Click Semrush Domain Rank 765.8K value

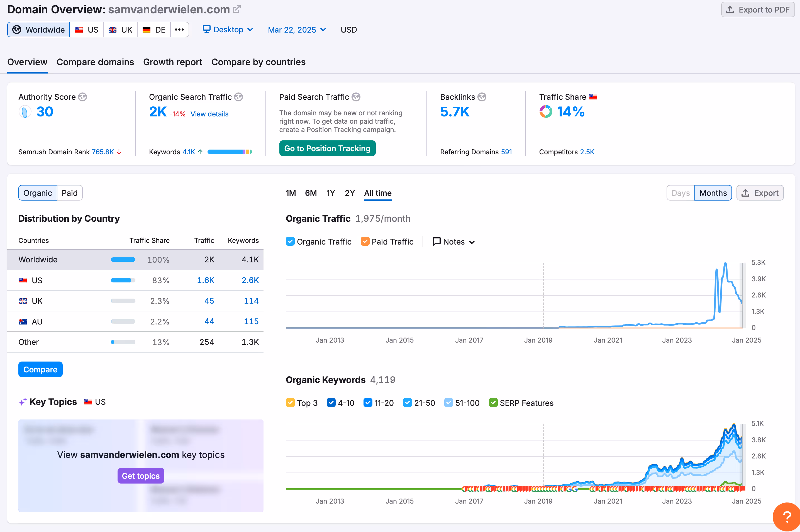(103, 152)
